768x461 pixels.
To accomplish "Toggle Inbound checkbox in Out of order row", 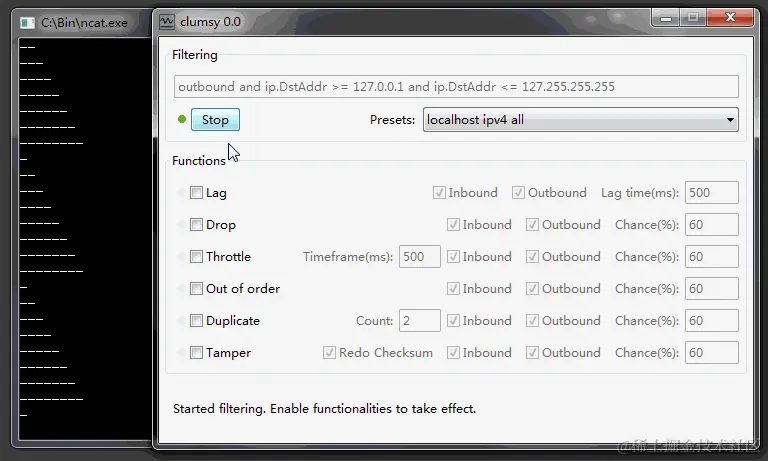I will click(454, 289).
